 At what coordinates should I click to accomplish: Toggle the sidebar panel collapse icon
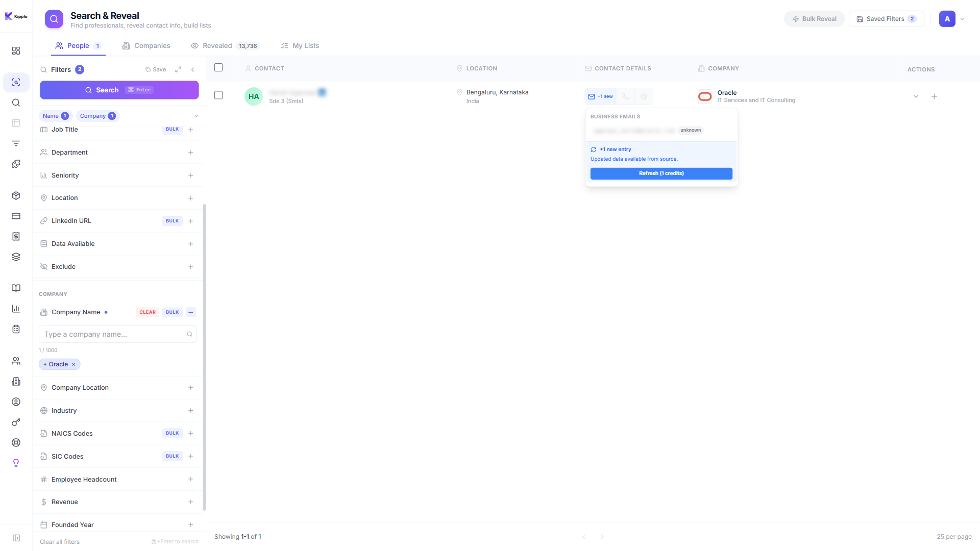16,538
